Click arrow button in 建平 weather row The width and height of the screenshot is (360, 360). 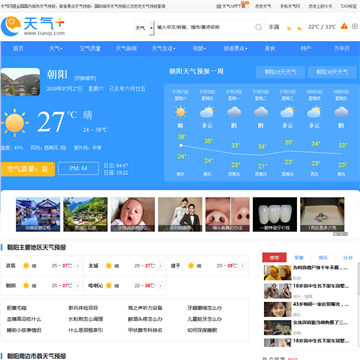[243, 266]
